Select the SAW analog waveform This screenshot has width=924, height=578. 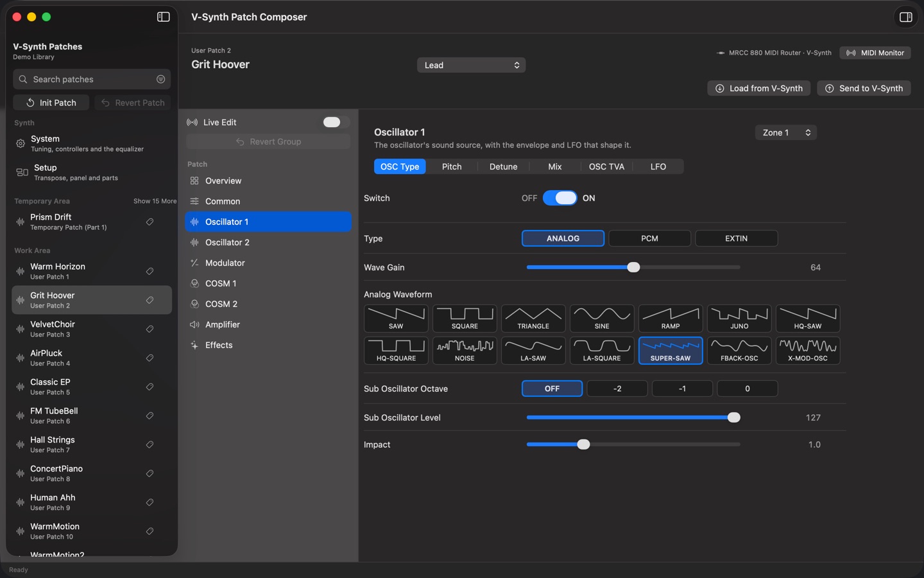point(396,319)
